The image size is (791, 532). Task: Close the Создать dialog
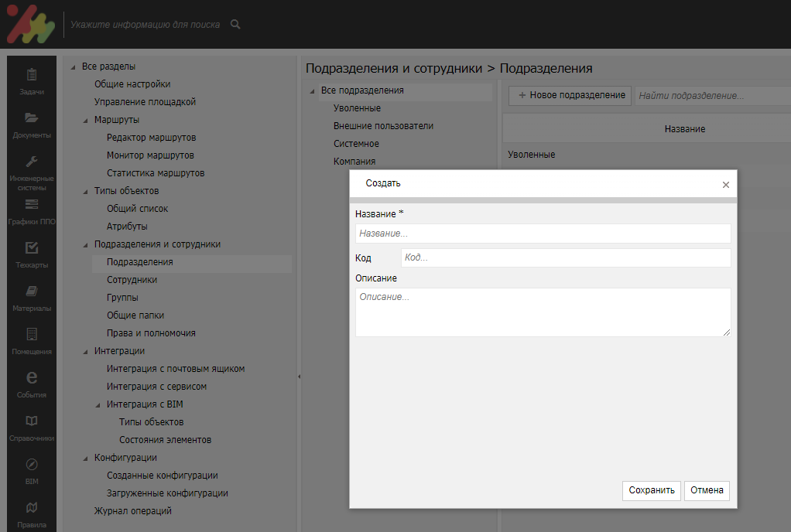pos(725,185)
